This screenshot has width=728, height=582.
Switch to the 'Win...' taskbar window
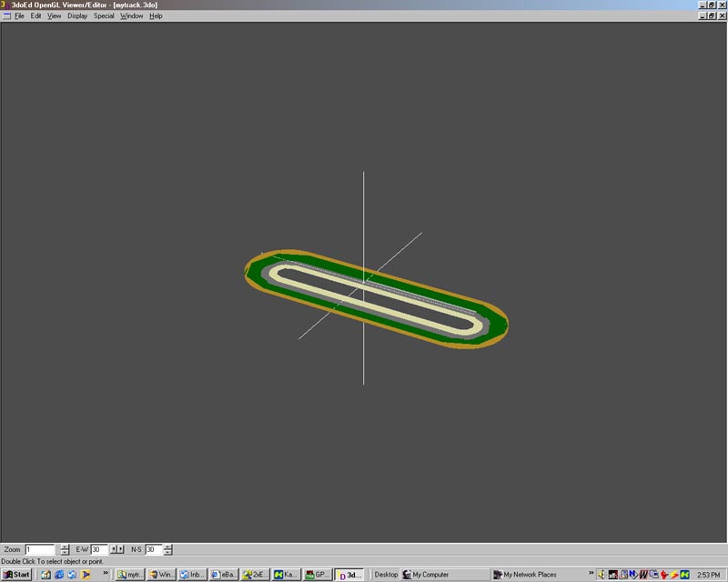[x=161, y=575]
